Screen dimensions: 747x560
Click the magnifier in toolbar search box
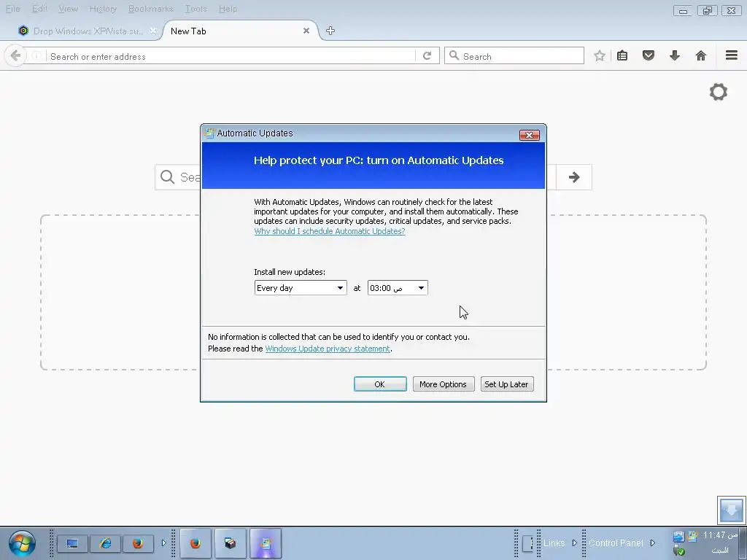pos(454,55)
